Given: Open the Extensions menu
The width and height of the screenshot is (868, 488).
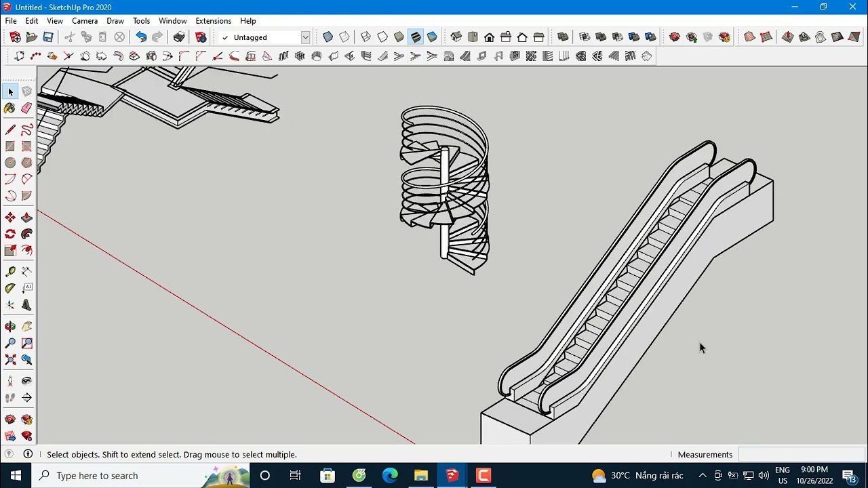Looking at the screenshot, I should (x=213, y=21).
